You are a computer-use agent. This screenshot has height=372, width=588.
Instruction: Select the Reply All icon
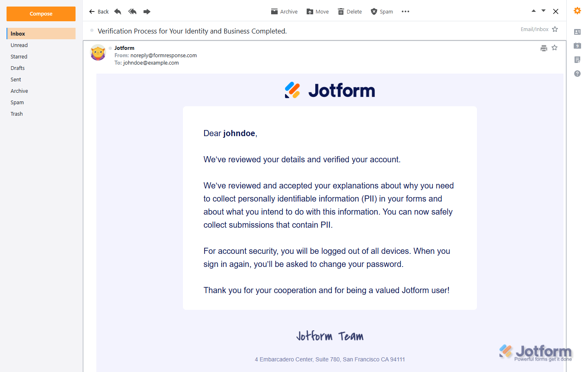coord(132,11)
